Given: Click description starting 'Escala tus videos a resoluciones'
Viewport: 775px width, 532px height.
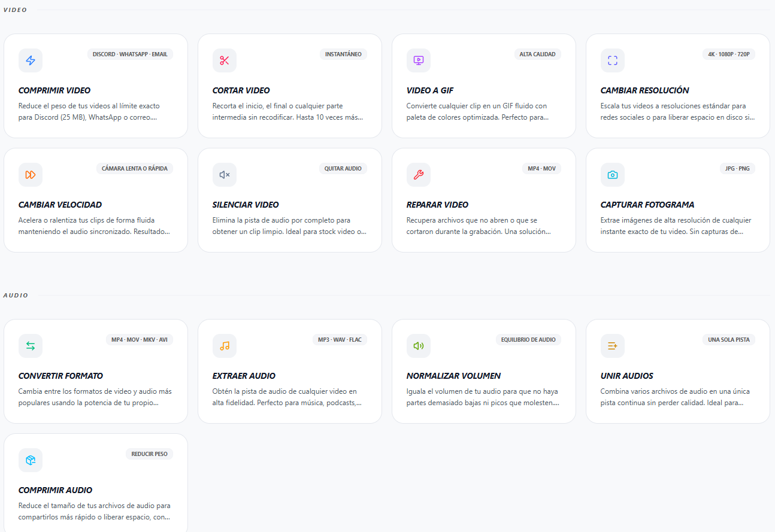Looking at the screenshot, I should click(678, 111).
